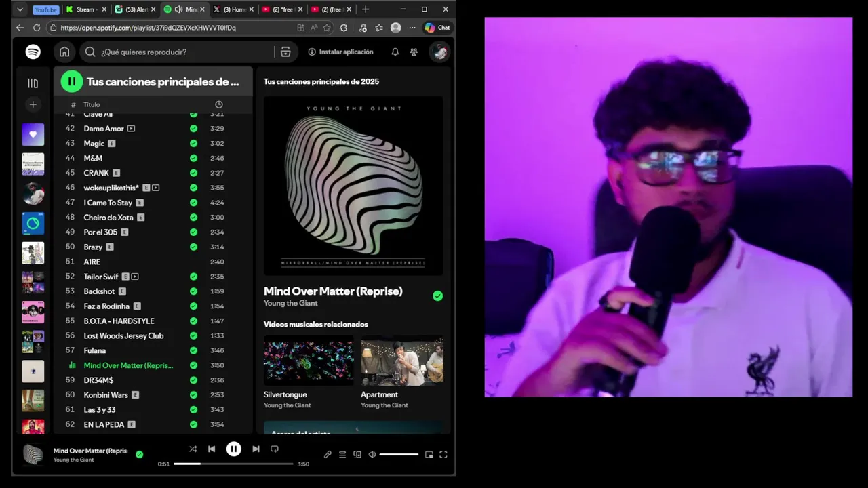Switch to the first (2) free YouTube tab
868x488 pixels.
click(281, 9)
